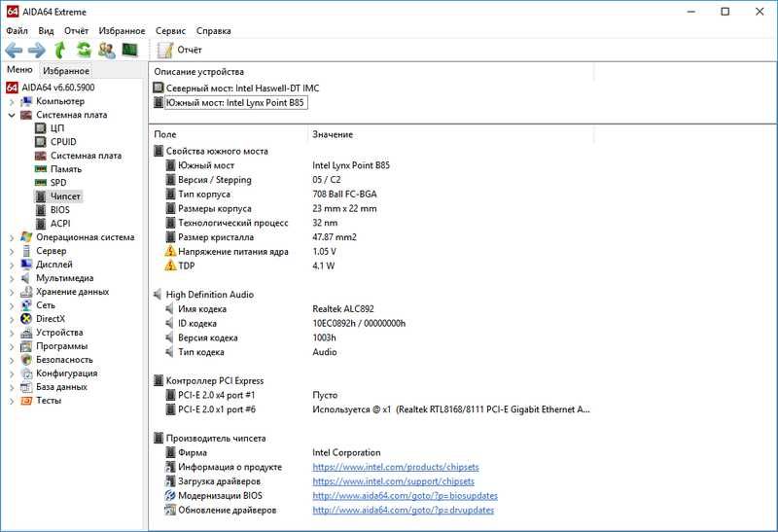Open the intel.com/support/chipsets link
The height and width of the screenshot is (532, 778).
pyautogui.click(x=393, y=481)
